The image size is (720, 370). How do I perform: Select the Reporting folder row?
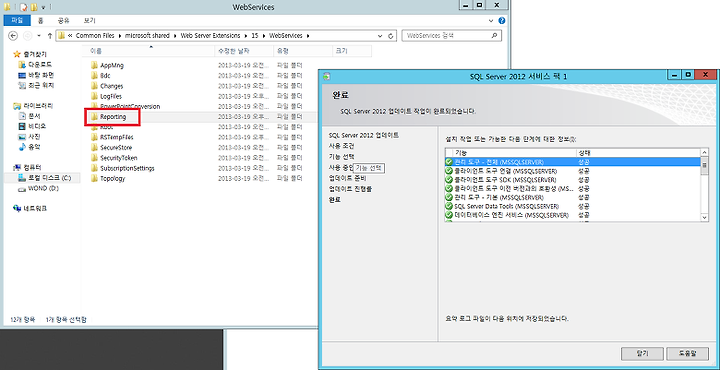pos(201,117)
